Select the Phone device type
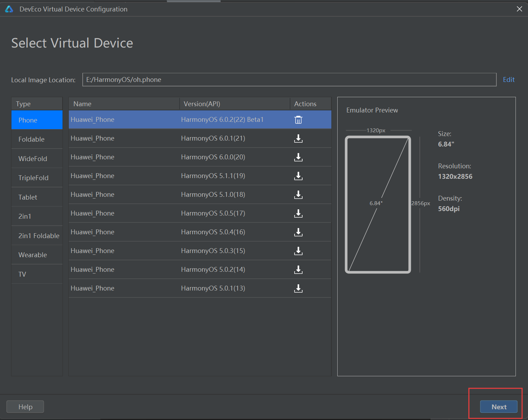Viewport: 528px width, 420px height. click(37, 120)
